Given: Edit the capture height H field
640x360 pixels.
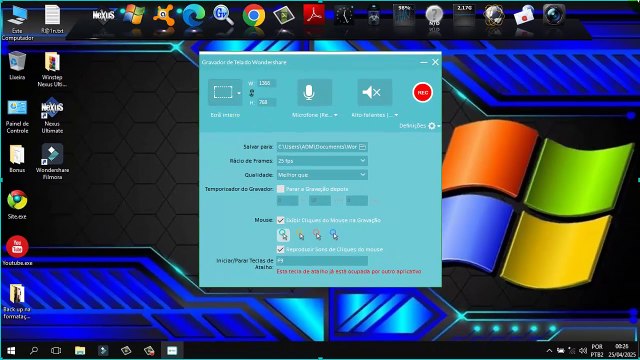Looking at the screenshot, I should point(267,102).
